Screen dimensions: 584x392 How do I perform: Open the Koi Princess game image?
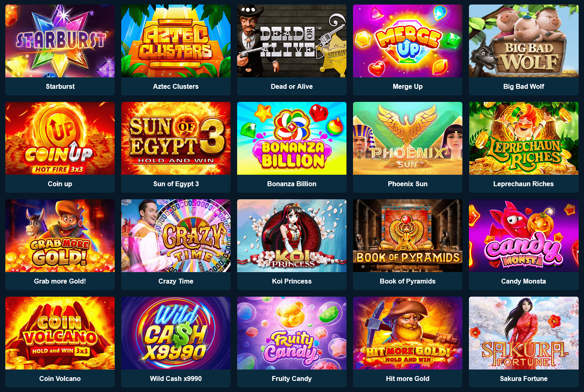tap(292, 236)
